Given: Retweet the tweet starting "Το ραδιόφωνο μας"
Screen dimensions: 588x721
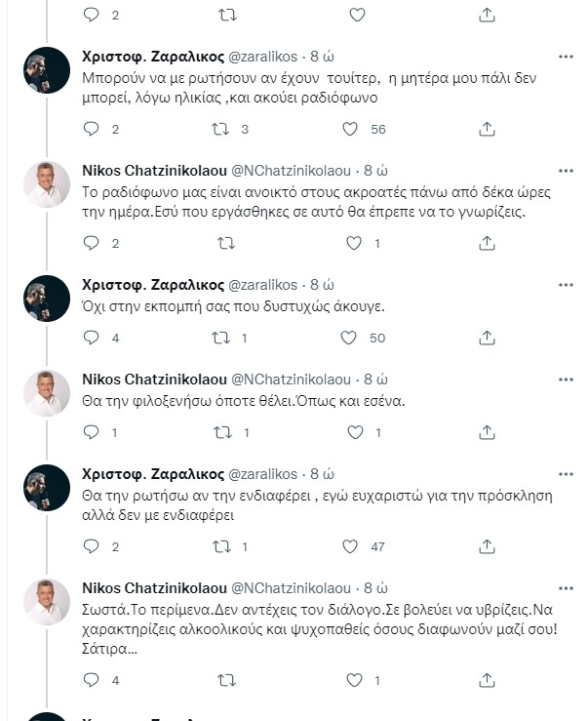Looking at the screenshot, I should 220,243.
